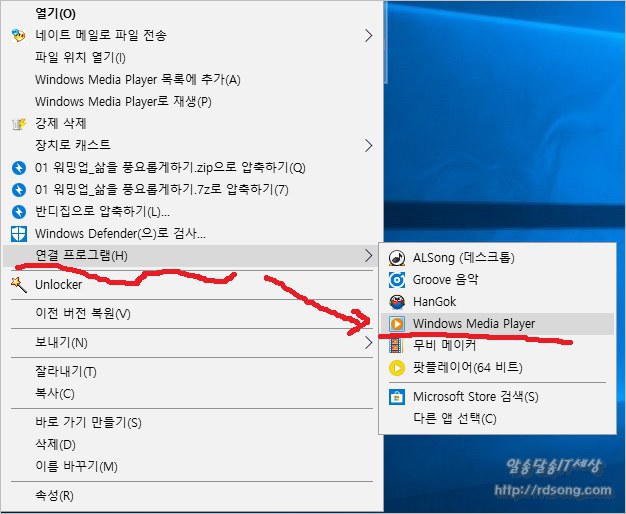Click the Movie Maker film icon
The image size is (626, 514).
[396, 346]
